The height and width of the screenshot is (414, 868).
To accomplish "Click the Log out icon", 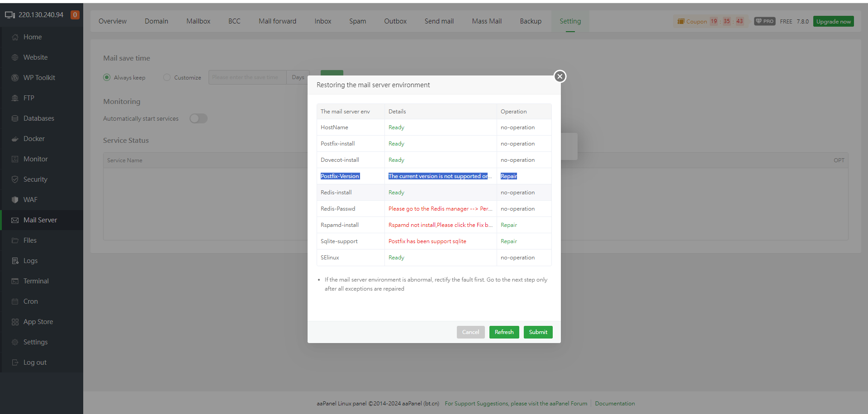I will (x=15, y=362).
